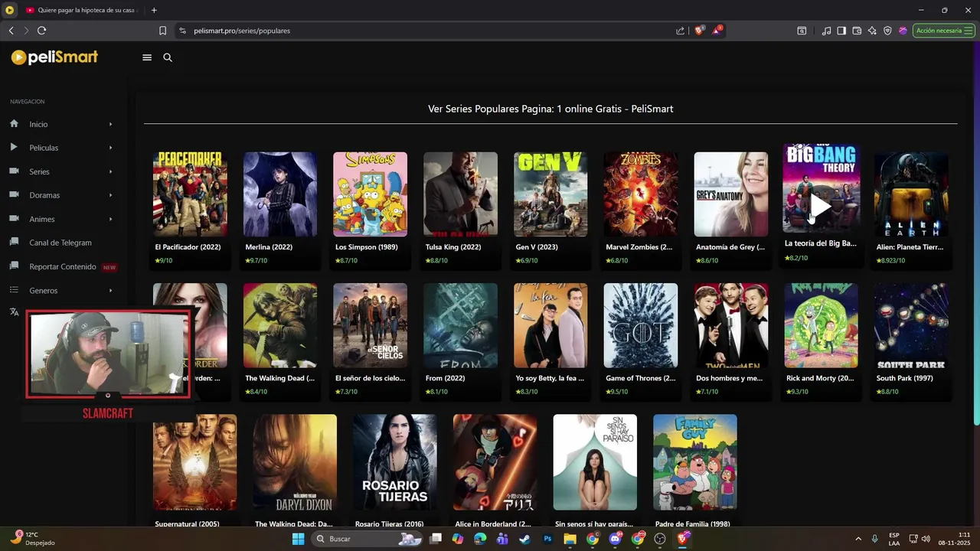This screenshot has width=980, height=551.
Task: Open Reportar Contenido in the sidebar
Action: 61,266
